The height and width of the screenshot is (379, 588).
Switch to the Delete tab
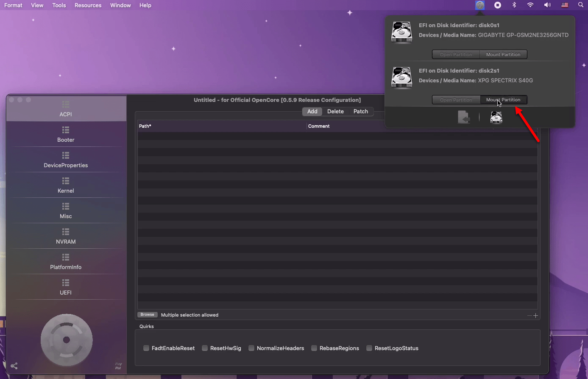[x=335, y=111]
